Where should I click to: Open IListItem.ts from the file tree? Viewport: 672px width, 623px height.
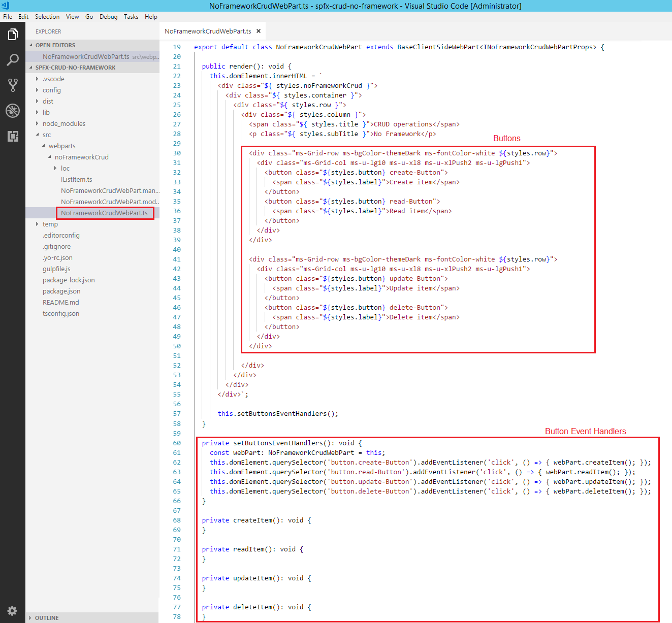[76, 179]
